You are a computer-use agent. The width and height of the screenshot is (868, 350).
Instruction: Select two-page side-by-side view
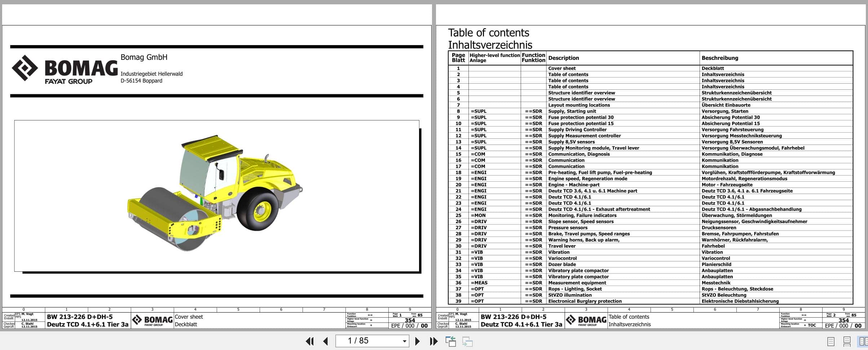click(x=863, y=341)
